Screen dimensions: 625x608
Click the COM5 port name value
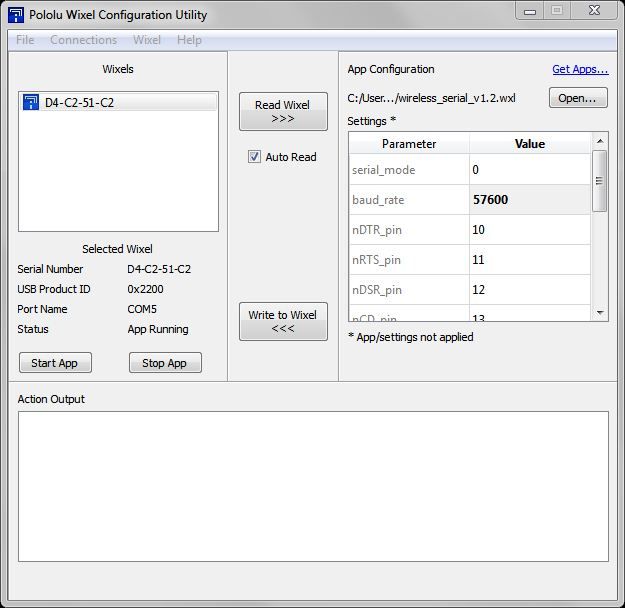(142, 309)
